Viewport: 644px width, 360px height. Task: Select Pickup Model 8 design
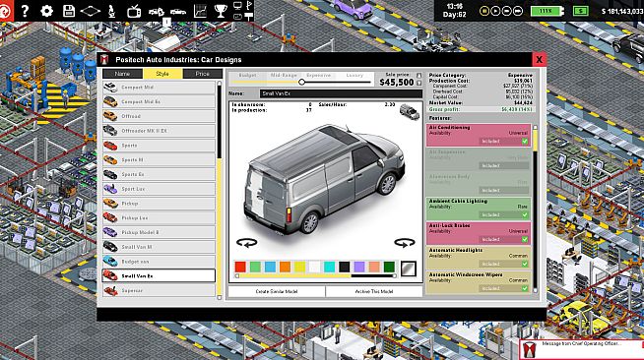[159, 232]
